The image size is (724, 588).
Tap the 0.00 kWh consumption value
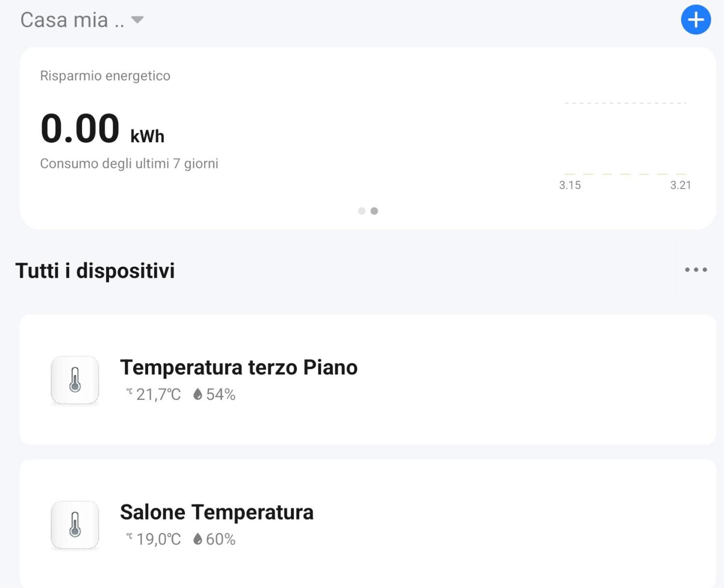102,128
